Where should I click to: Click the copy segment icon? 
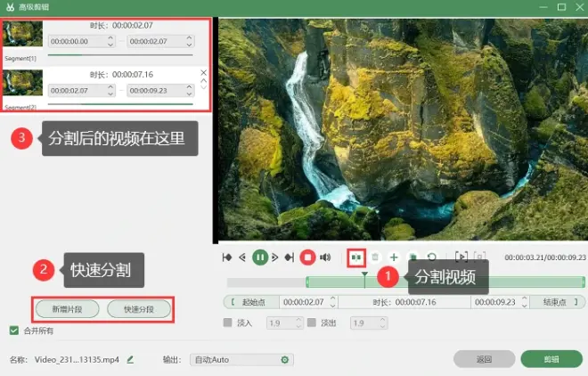click(412, 257)
